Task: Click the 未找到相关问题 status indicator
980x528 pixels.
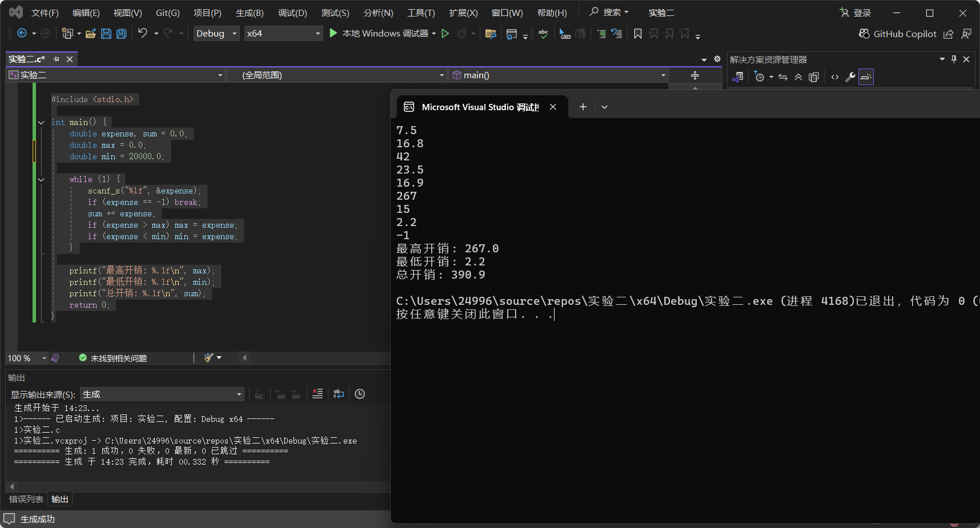Action: [113, 358]
